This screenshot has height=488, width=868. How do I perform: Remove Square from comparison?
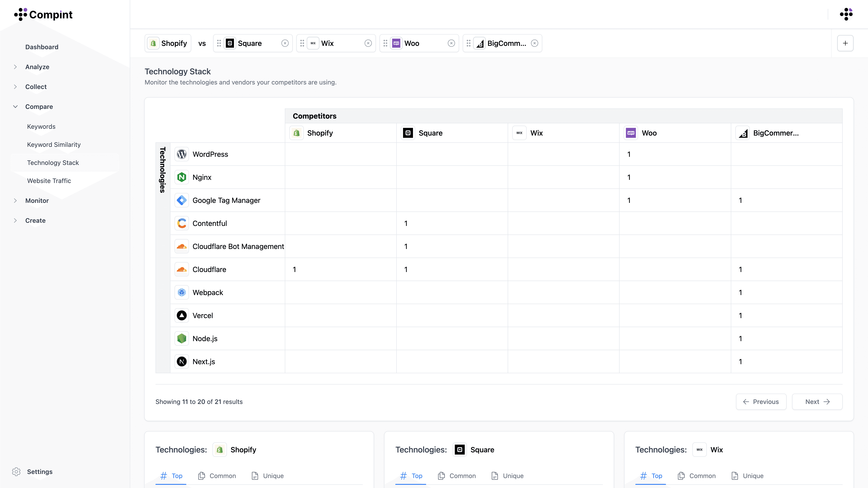point(285,43)
